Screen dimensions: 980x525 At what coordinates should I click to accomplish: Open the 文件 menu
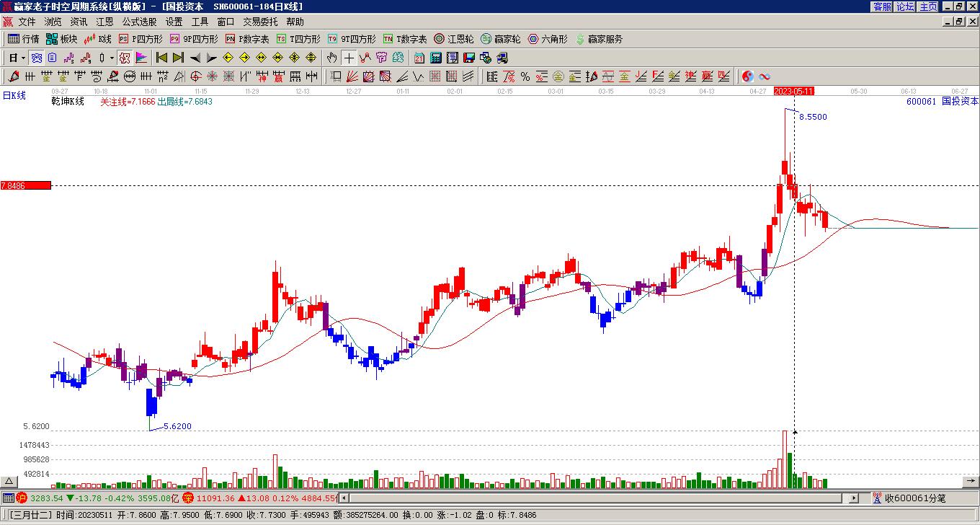tap(27, 22)
